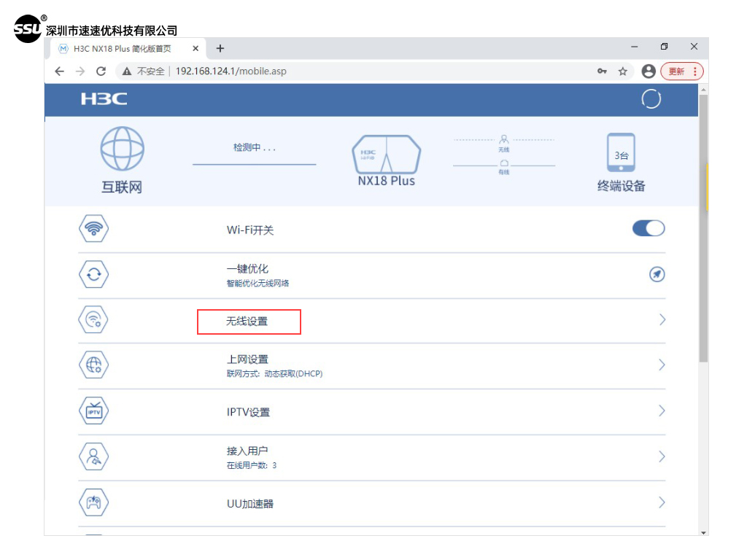Expand the 上网设置 row chevron
Image resolution: width=747 pixels, height=560 pixels.
[662, 365]
